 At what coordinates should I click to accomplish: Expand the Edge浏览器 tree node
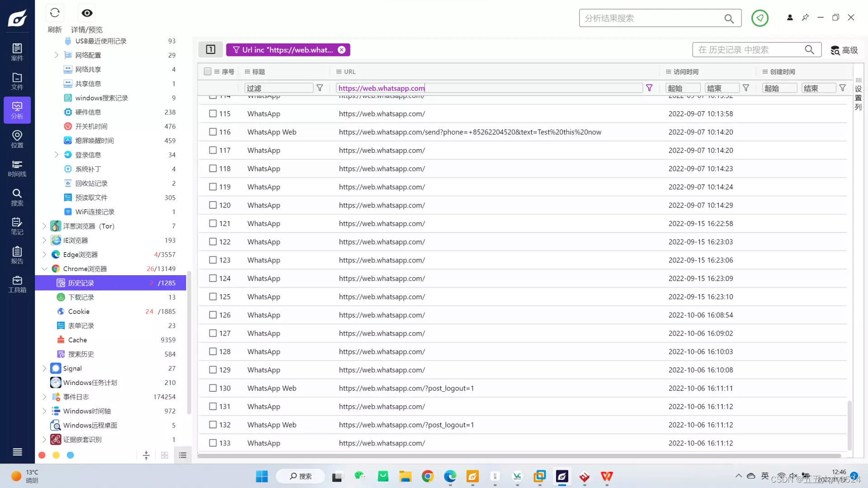coord(44,254)
